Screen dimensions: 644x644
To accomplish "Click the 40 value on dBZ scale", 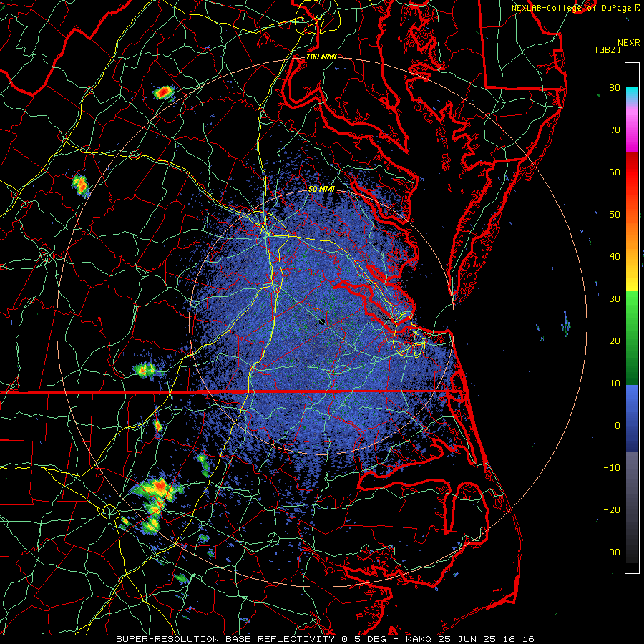I will (615, 257).
